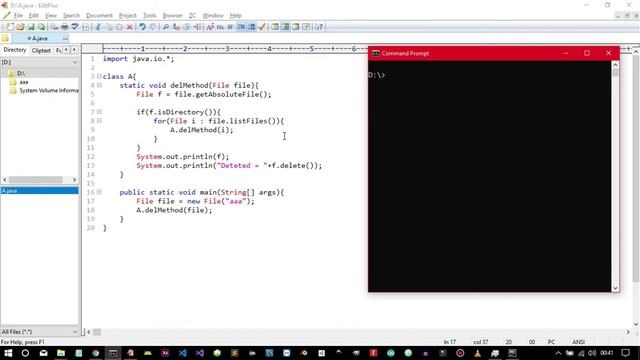Click the volume icon in the system tray
640x360 pixels.
coord(592,353)
